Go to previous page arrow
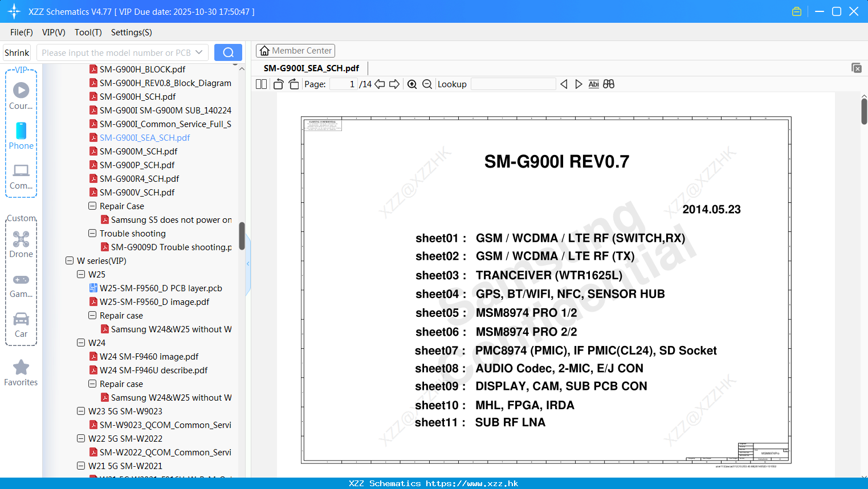Viewport: 868px width, 489px height. [x=380, y=84]
